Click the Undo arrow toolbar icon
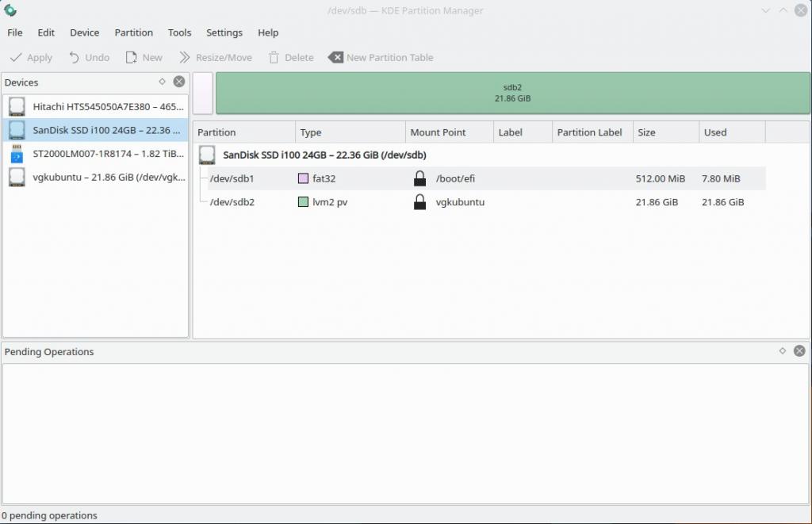The height and width of the screenshot is (524, 812). click(x=75, y=57)
